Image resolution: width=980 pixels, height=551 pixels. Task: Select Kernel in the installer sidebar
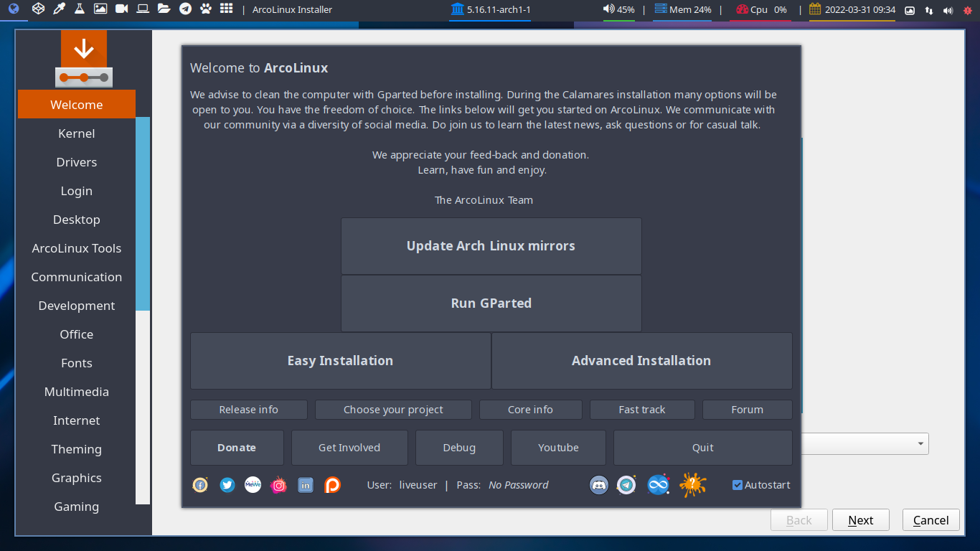pos(77,133)
